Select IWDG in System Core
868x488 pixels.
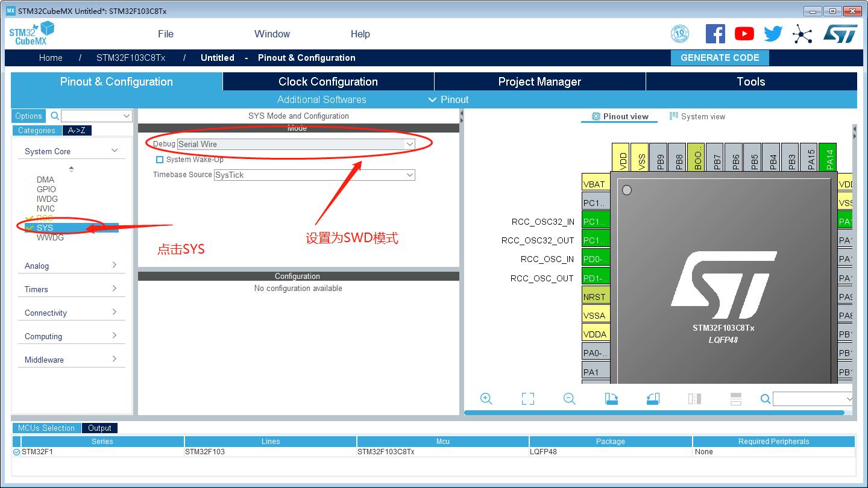47,199
